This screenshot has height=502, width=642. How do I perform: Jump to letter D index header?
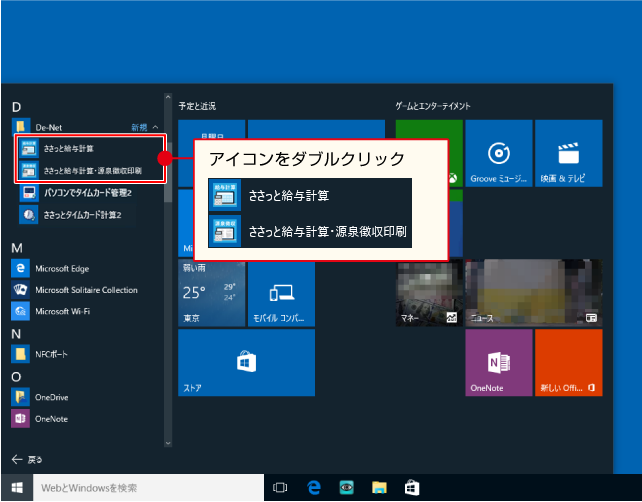point(16,107)
